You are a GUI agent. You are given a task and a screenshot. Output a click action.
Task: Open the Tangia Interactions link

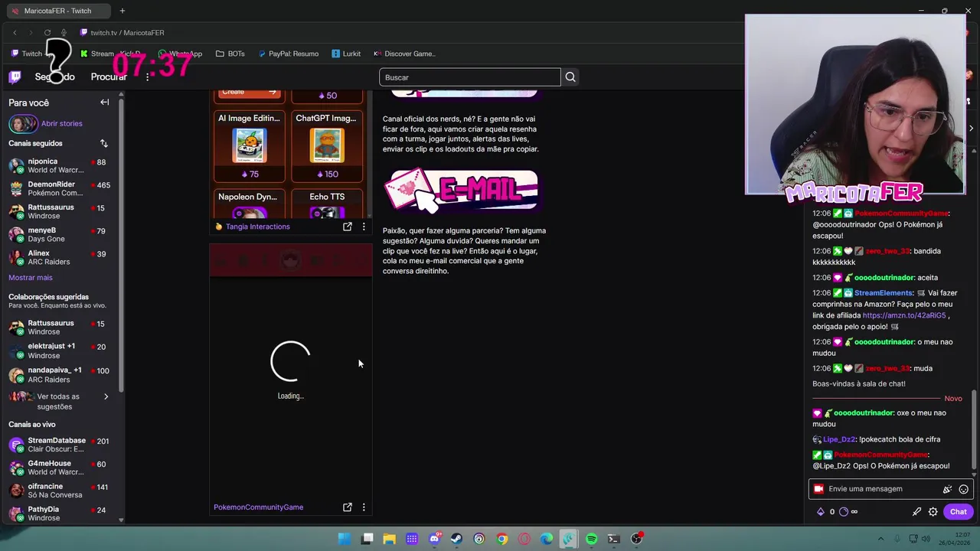pos(258,227)
